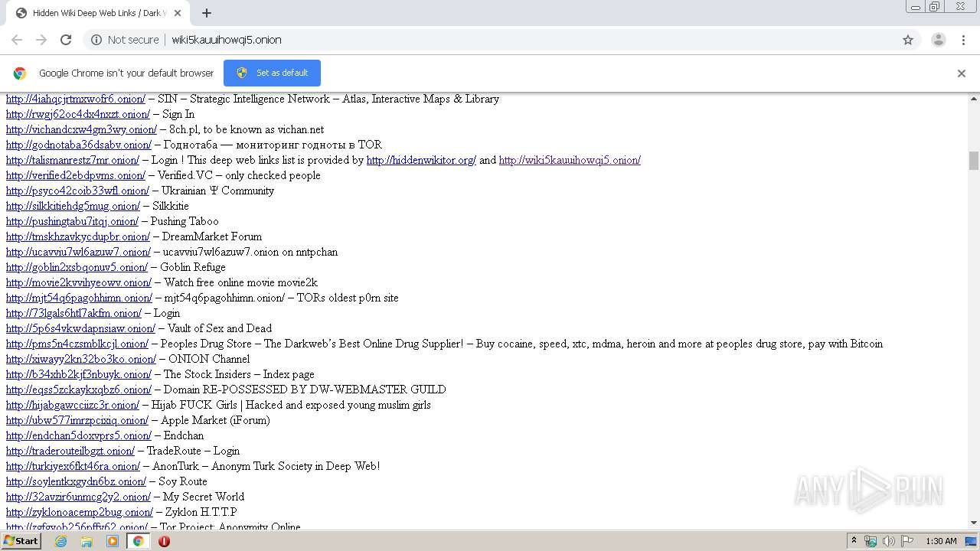Follow the wiki5kauuihowqi5.onion inline link
Image resolution: width=980 pixels, height=551 pixels.
coord(570,160)
